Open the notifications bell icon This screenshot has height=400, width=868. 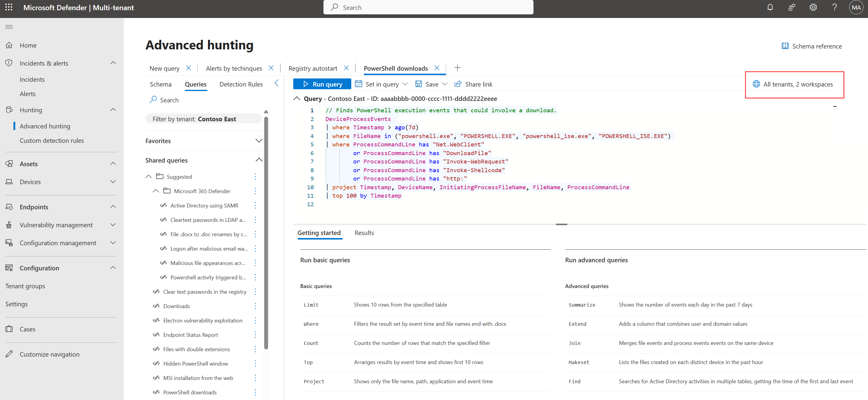[770, 7]
